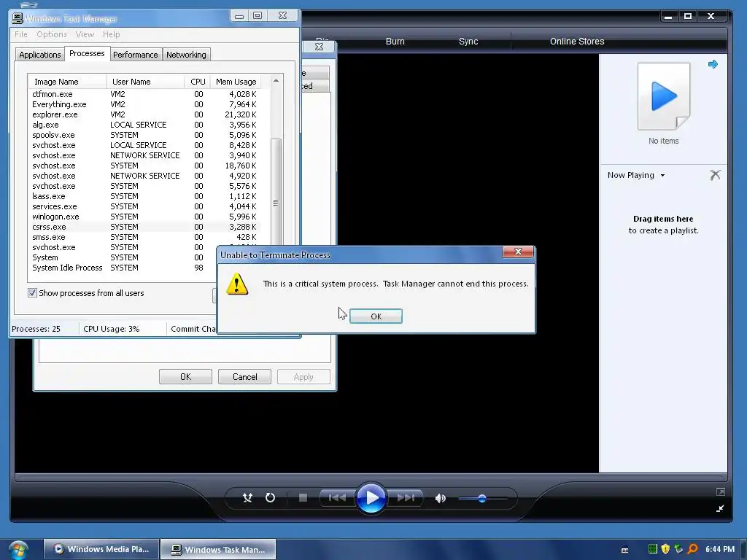Click the process list scroll up arrow
This screenshot has height=560, width=747.
point(276,81)
